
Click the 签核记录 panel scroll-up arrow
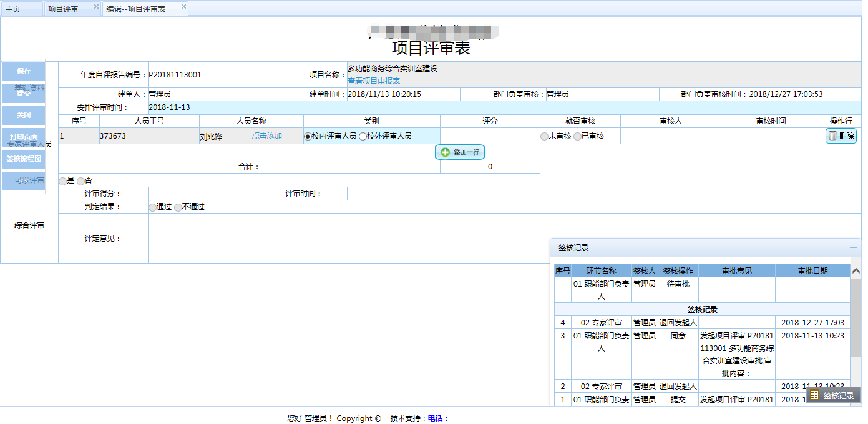tap(856, 271)
